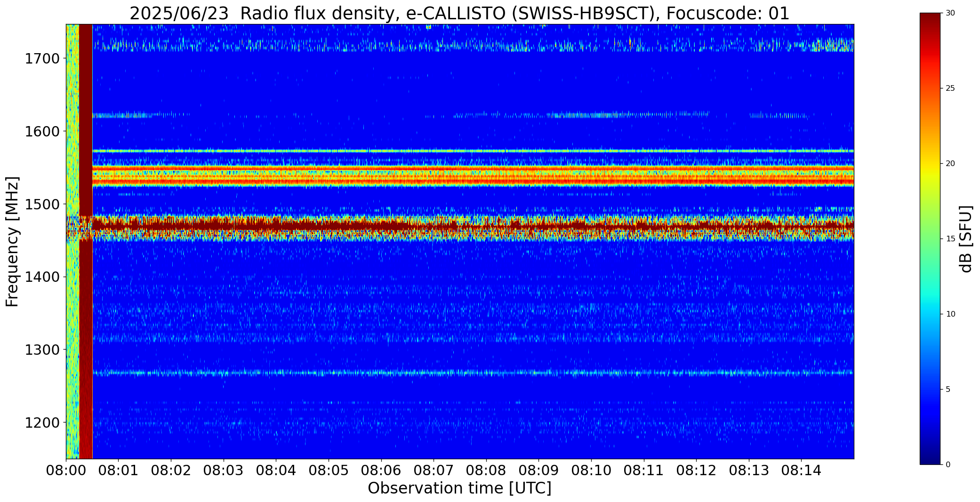
Task: Click the 08:13 time tick label
Action: pyautogui.click(x=749, y=470)
